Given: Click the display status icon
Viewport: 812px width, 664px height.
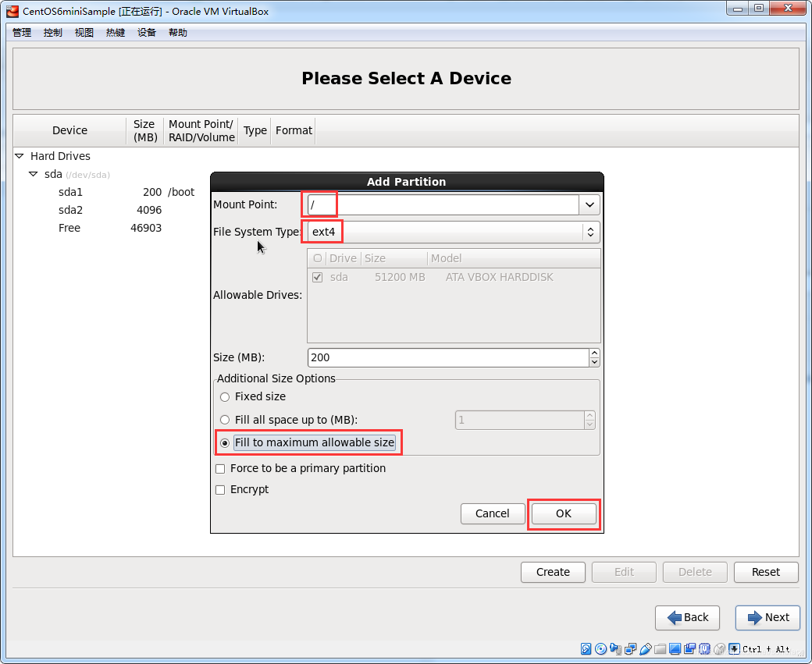Looking at the screenshot, I should (x=675, y=649).
